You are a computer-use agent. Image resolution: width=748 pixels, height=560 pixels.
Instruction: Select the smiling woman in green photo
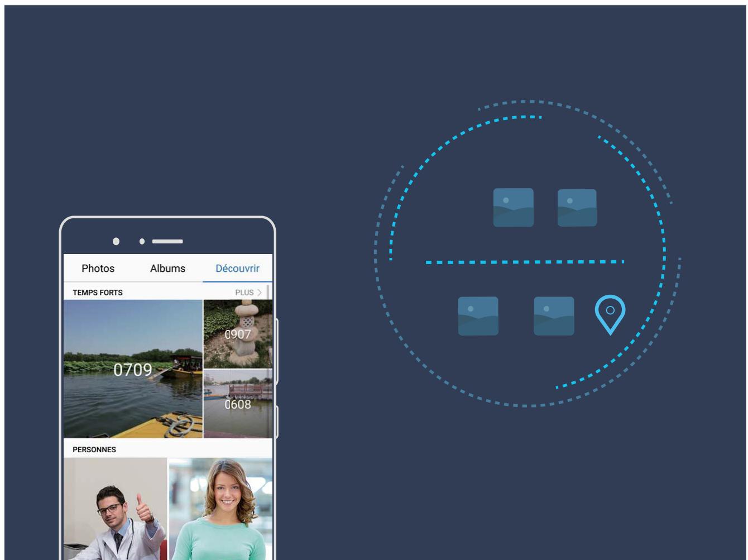220,509
